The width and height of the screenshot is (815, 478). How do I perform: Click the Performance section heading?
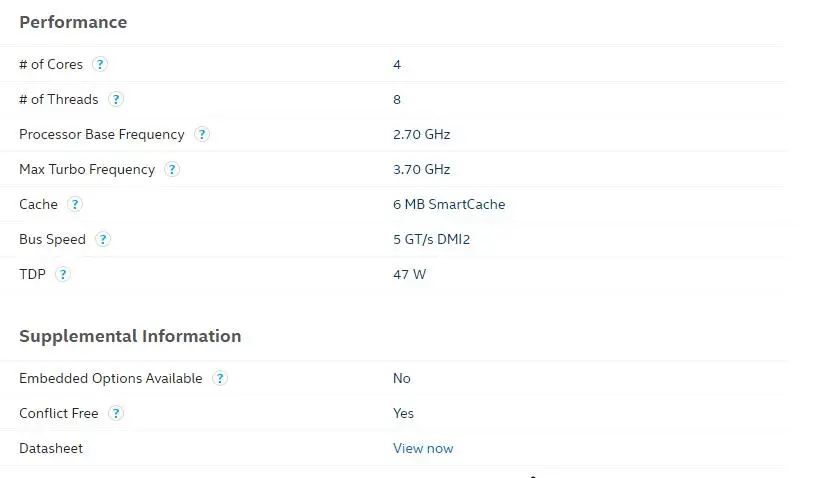click(x=73, y=22)
